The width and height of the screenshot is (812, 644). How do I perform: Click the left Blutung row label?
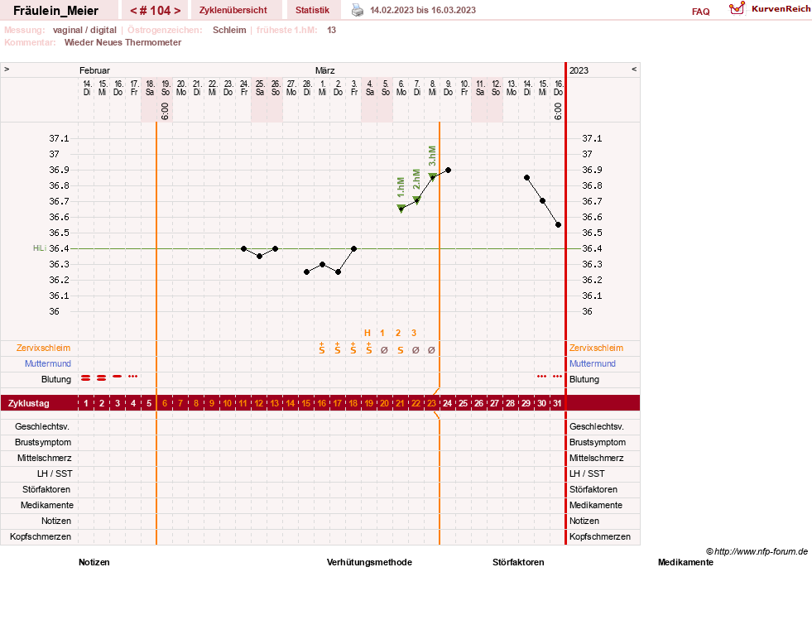[56, 379]
